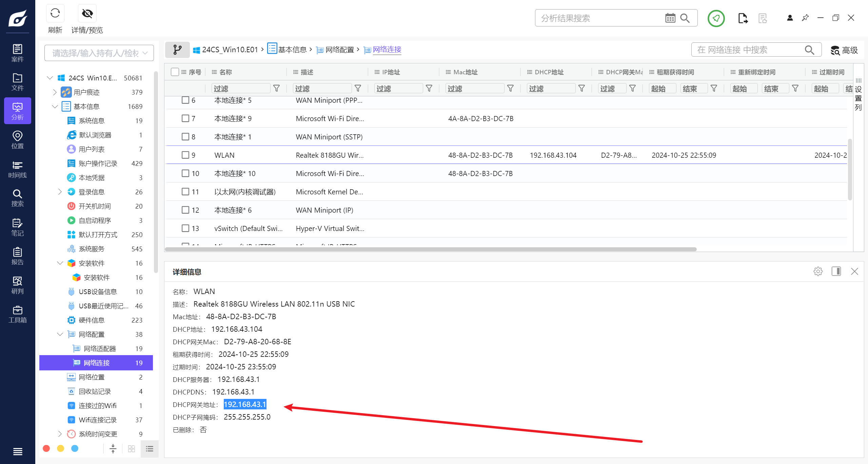
Task: Expand the 用户痕迹 tree node
Action: click(x=55, y=92)
